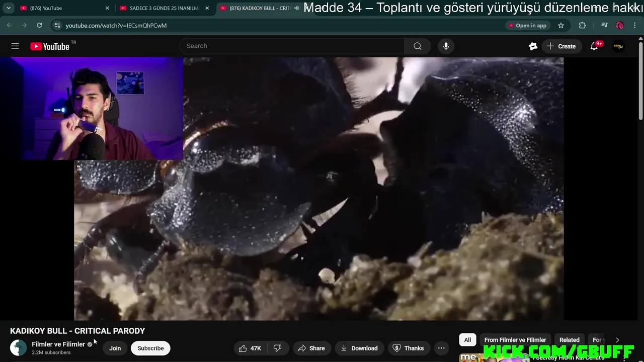This screenshot has width=644, height=362.
Task: Switch to SADECE 3 GÜNDE tab
Action: (x=164, y=8)
